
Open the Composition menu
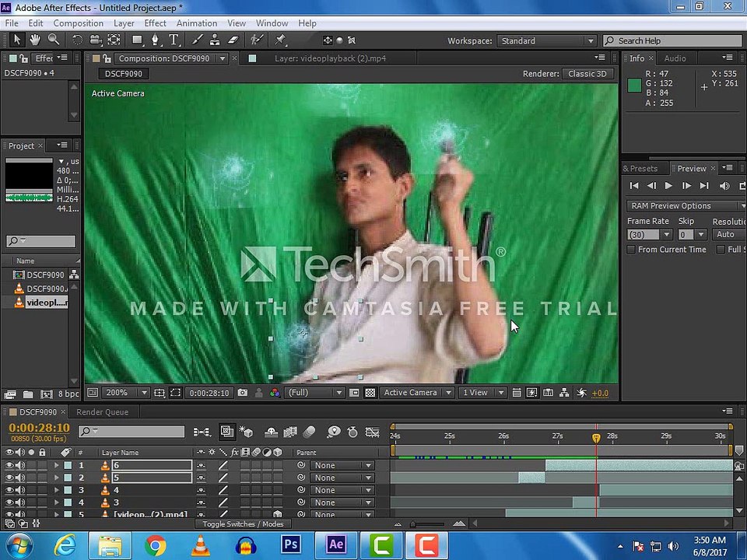[x=78, y=23]
